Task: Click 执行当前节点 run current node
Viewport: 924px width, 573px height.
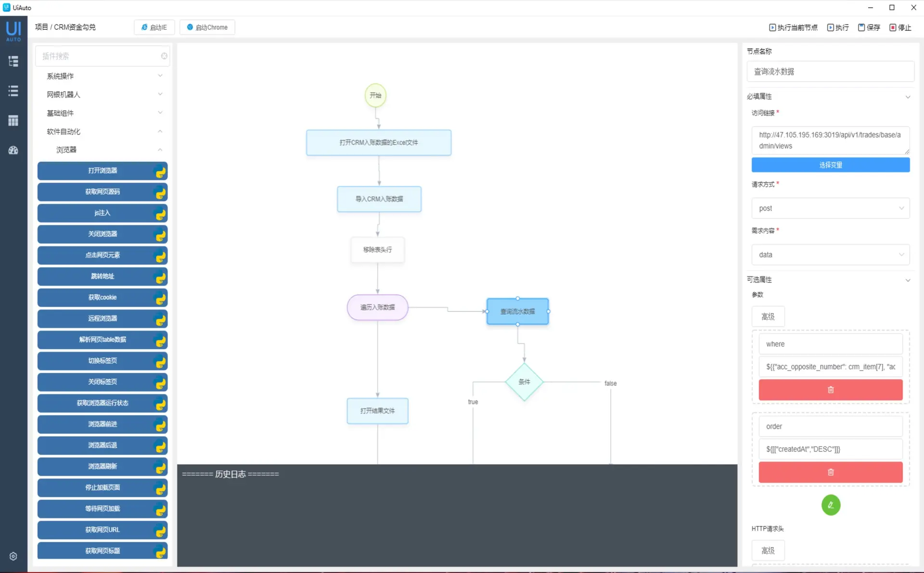Action: pyautogui.click(x=793, y=27)
